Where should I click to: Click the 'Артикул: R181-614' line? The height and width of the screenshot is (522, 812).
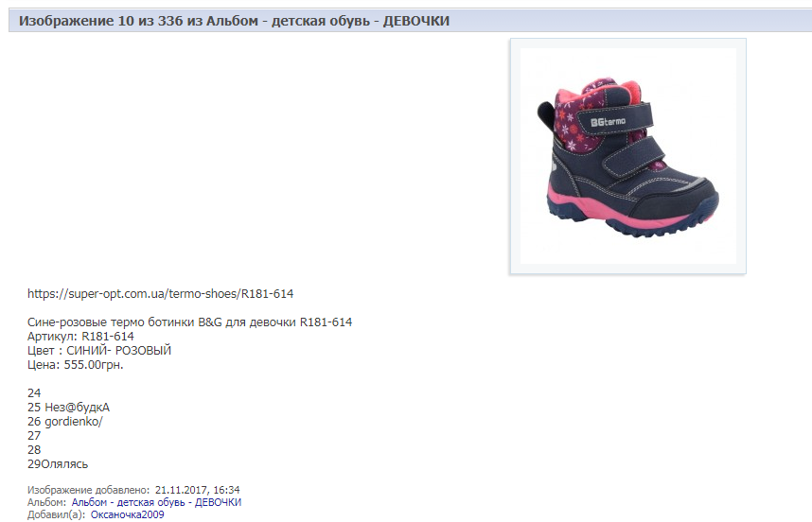point(80,337)
